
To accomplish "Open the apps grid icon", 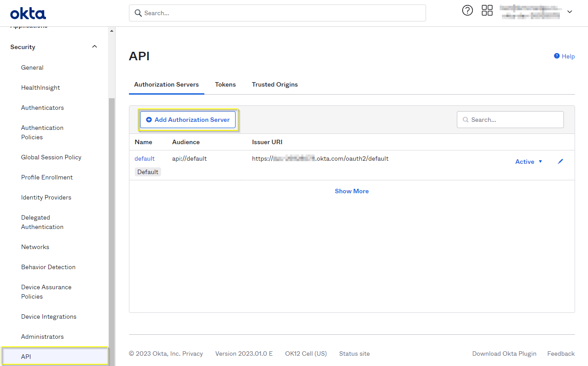I will point(487,10).
